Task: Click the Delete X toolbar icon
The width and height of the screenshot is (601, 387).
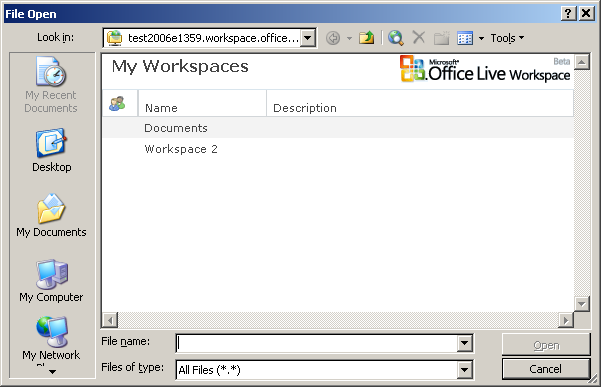Action: pos(419,38)
